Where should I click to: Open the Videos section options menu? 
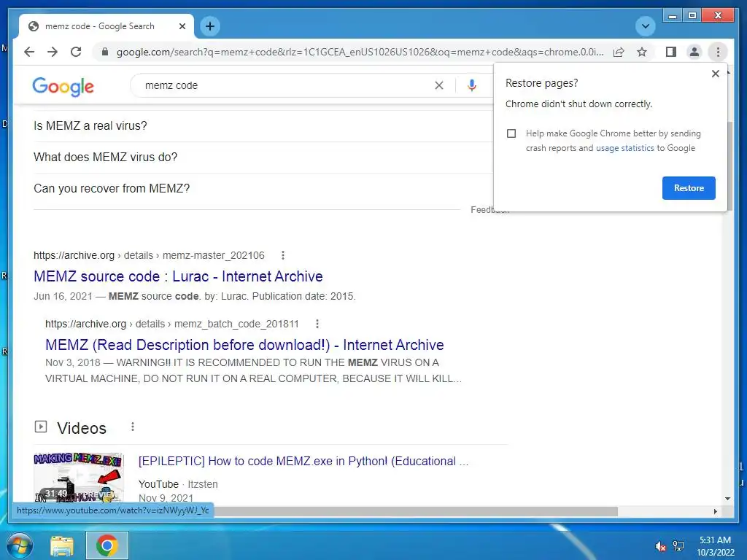[133, 427]
